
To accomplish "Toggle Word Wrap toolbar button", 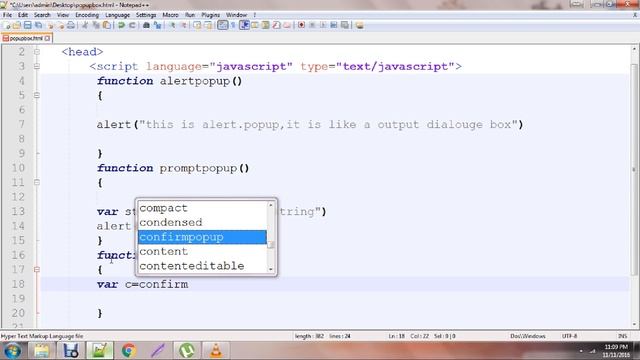I will tap(222, 25).
